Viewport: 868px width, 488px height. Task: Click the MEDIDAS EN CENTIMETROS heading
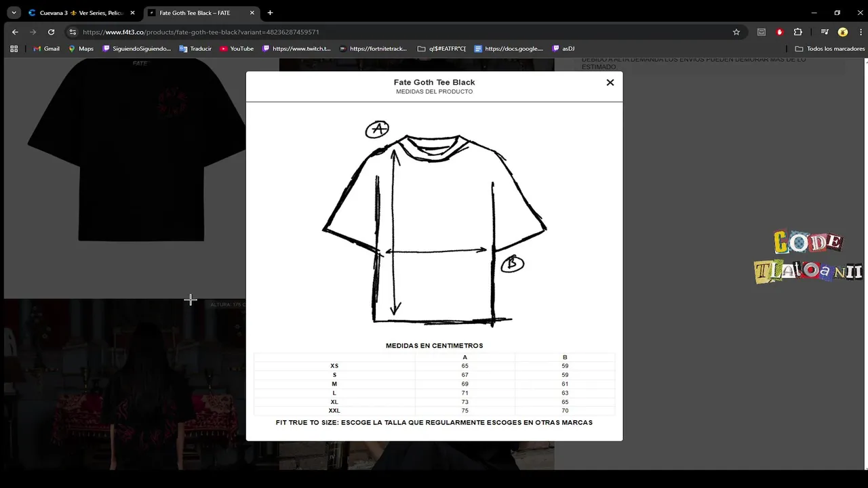pos(434,346)
